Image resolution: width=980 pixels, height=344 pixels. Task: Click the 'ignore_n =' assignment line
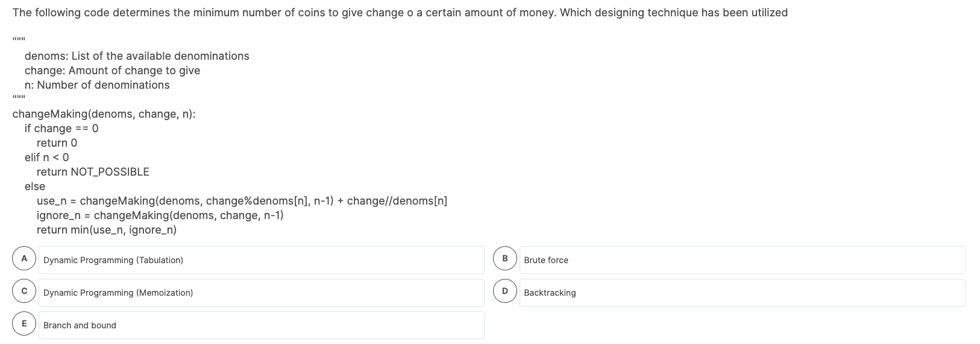[x=160, y=215]
